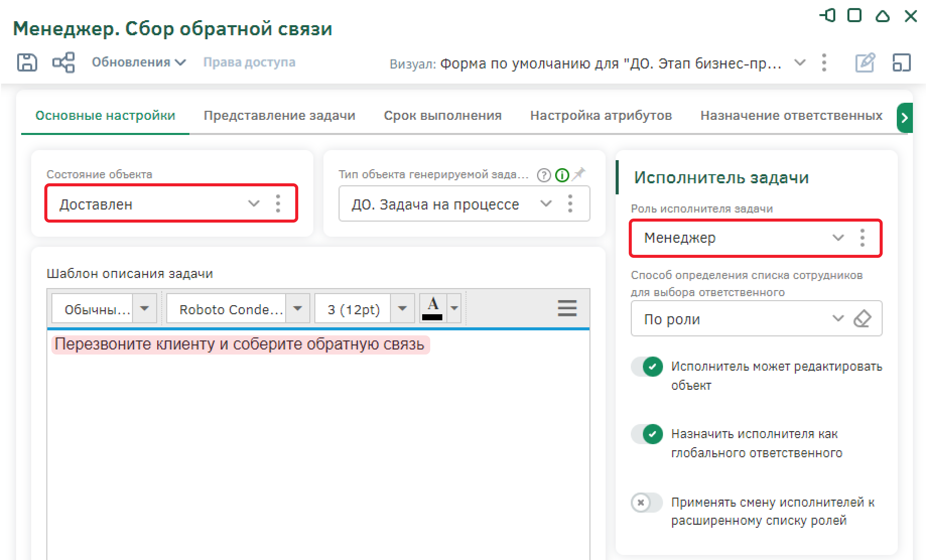Click the pin icon near task type
This screenshot has width=926, height=560.
click(x=579, y=174)
